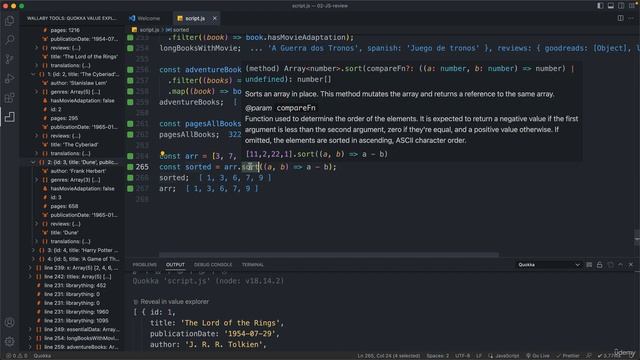The image size is (640, 360).
Task: Click Prettier status bar item
Action: tap(568, 356)
